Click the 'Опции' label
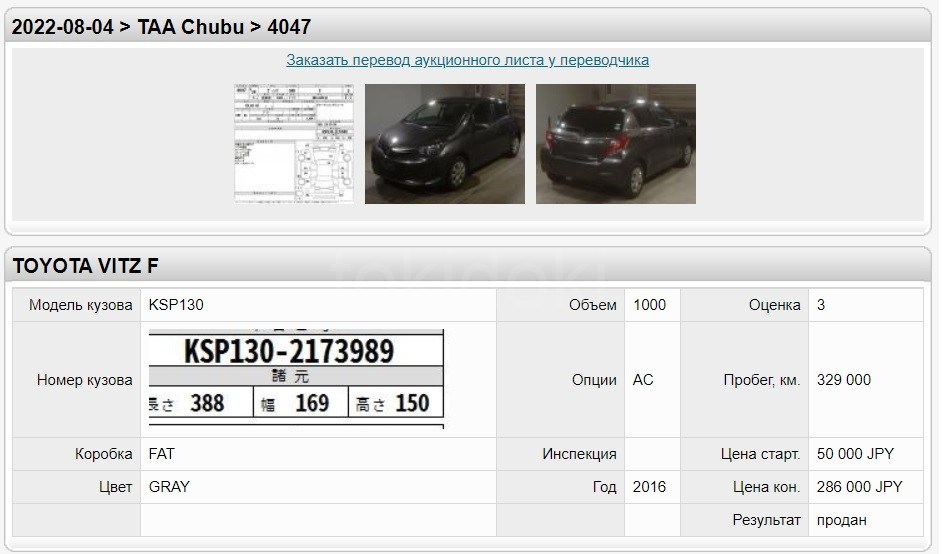The width and height of the screenshot is (942, 554). pos(594,380)
